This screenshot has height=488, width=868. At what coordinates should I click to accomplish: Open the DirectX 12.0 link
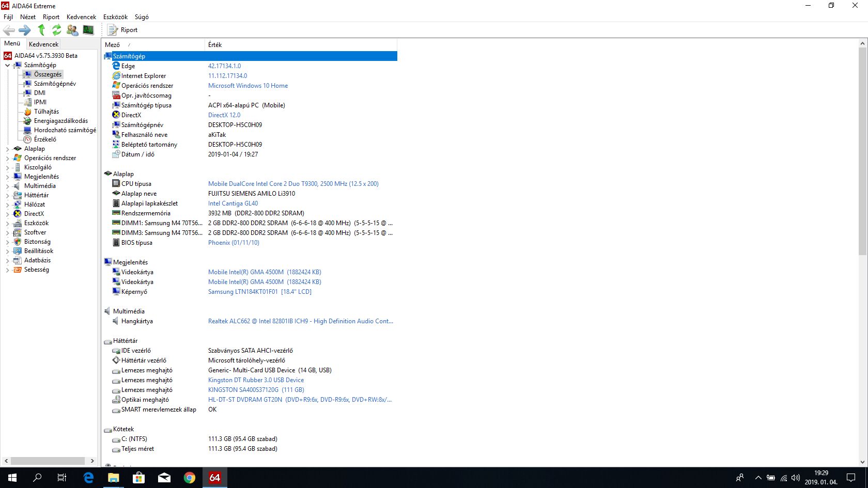coord(224,115)
